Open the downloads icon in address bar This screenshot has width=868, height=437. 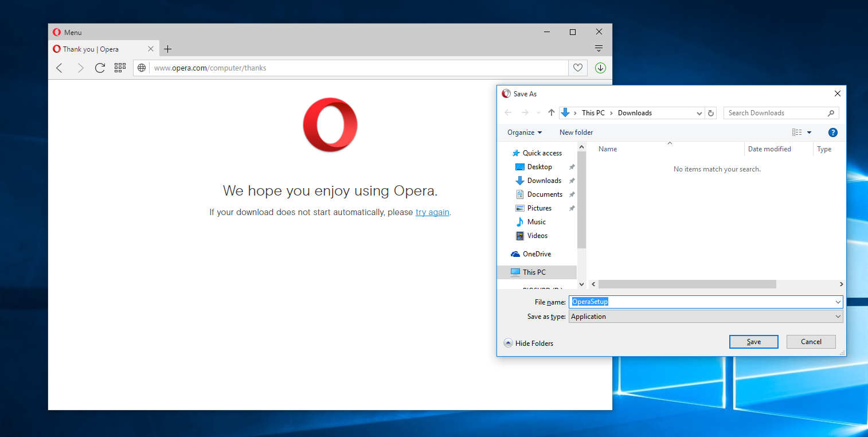tap(600, 68)
